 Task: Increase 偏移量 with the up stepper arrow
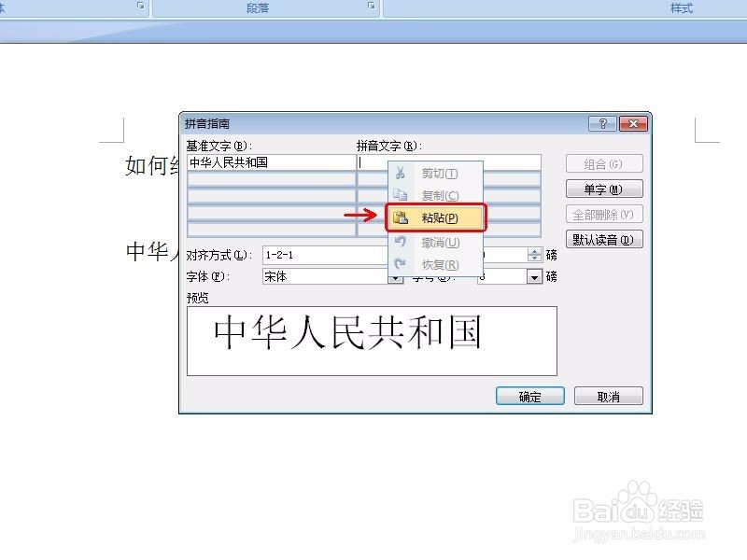pyautogui.click(x=534, y=249)
